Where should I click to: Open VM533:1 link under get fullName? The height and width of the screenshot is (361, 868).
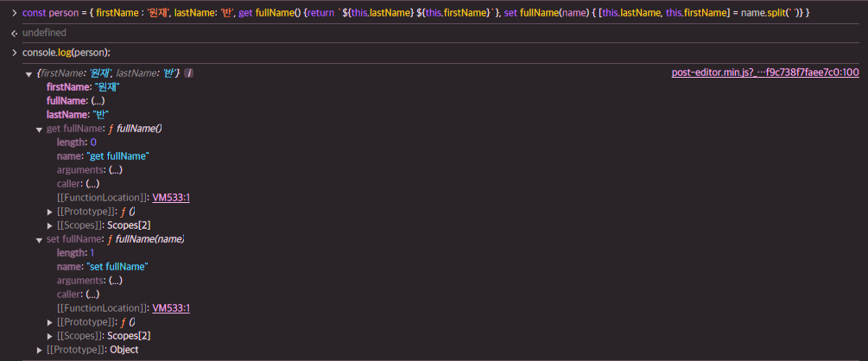[171, 198]
